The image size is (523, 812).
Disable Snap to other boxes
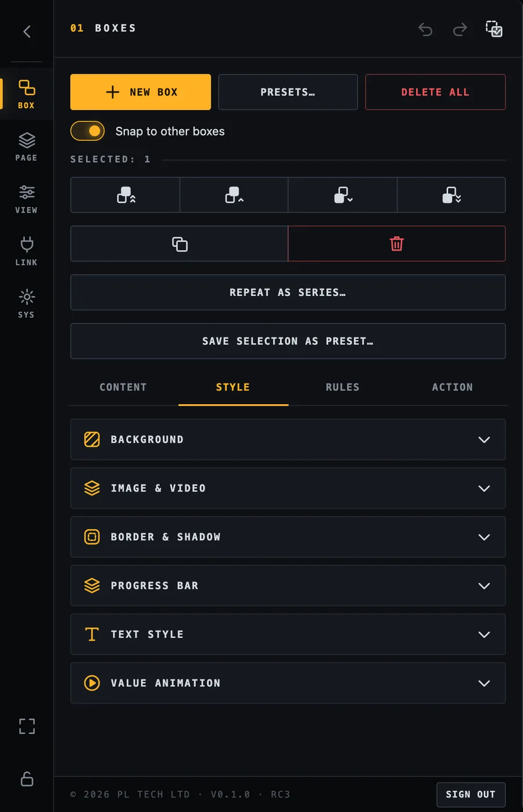click(x=88, y=131)
